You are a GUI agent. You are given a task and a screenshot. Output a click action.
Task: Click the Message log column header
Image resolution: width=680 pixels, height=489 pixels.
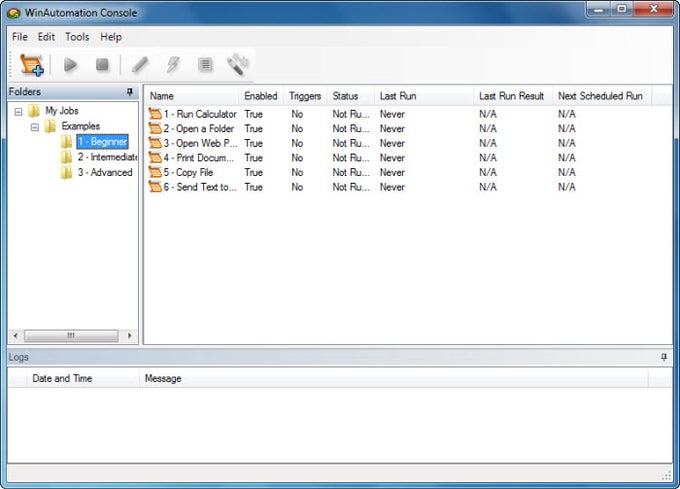pos(394,378)
